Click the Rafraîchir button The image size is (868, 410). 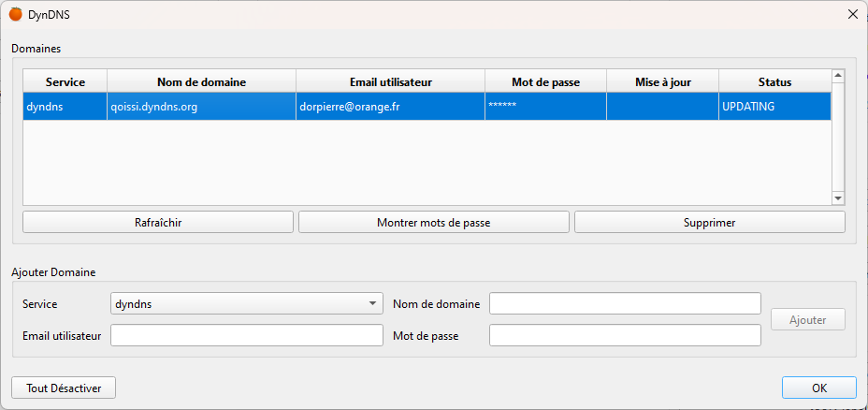pyautogui.click(x=158, y=222)
